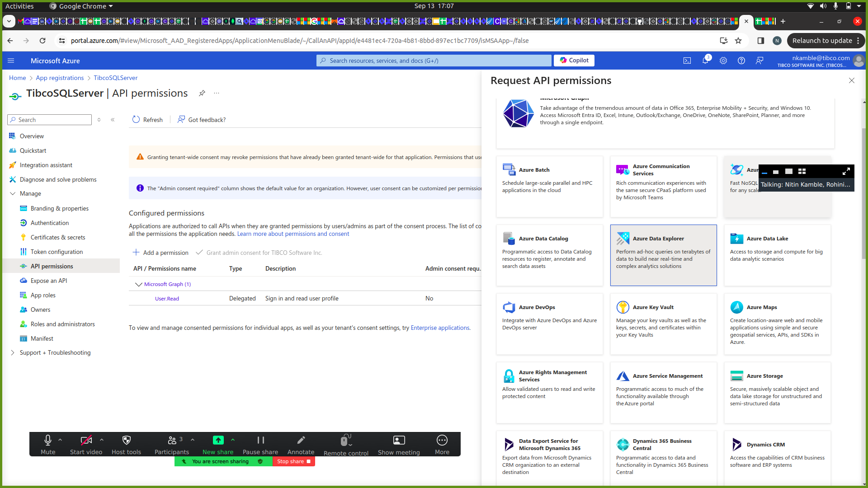
Task: Open the Azure header feedback icon
Action: click(759, 61)
